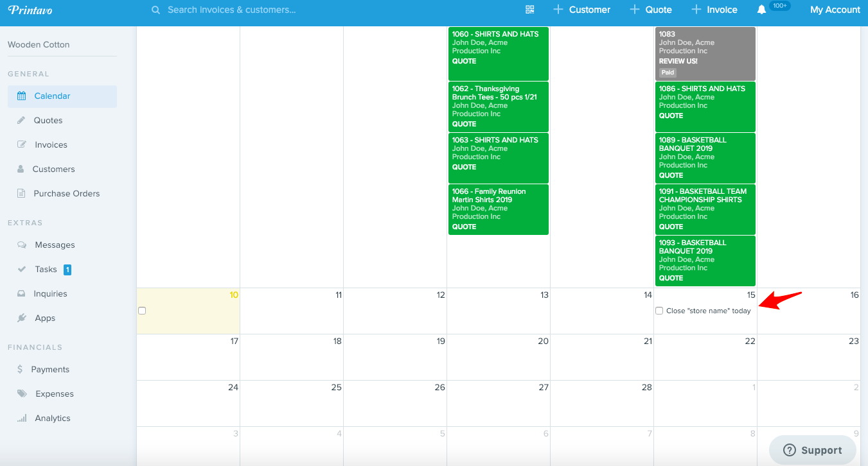Viewport: 868px width, 466px height.
Task: Click the dollar icon for Payments
Action: pos(20,370)
